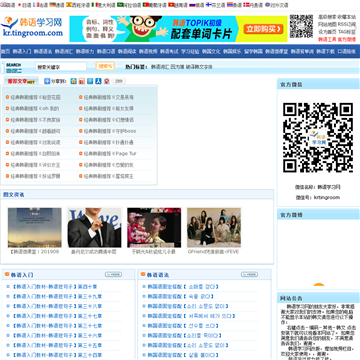Open the 日语 Japanese flag link
Viewport: 360px width, 360px height.
click(24, 5)
